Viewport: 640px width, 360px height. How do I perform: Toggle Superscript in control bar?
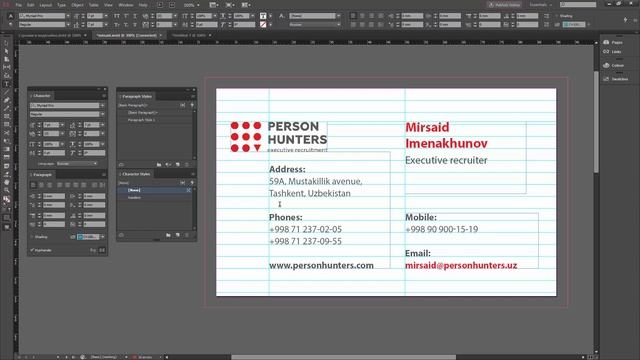[x=126, y=16]
